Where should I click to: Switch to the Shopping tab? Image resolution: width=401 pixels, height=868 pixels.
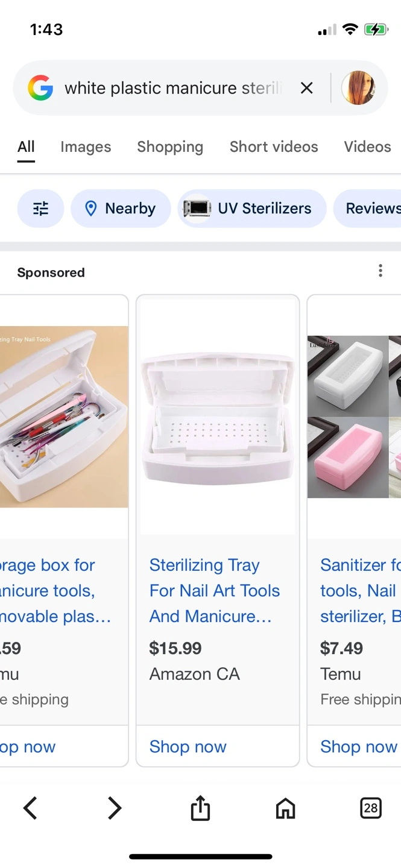point(170,146)
